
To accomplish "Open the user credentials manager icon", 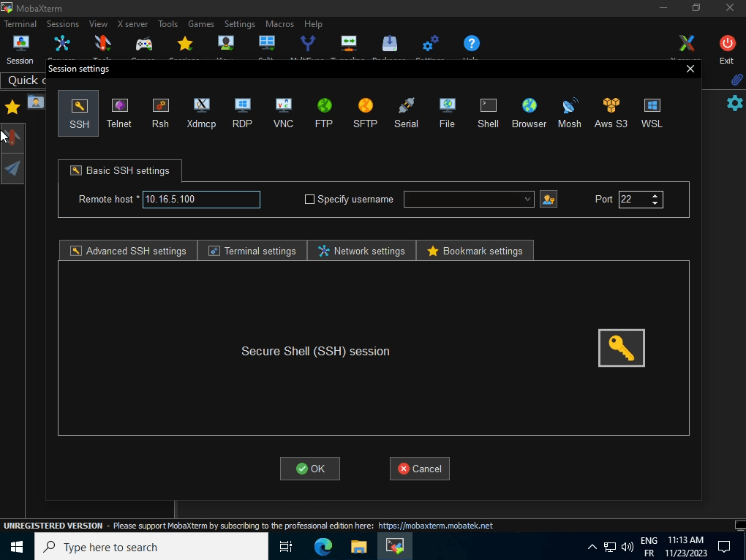I will [549, 199].
